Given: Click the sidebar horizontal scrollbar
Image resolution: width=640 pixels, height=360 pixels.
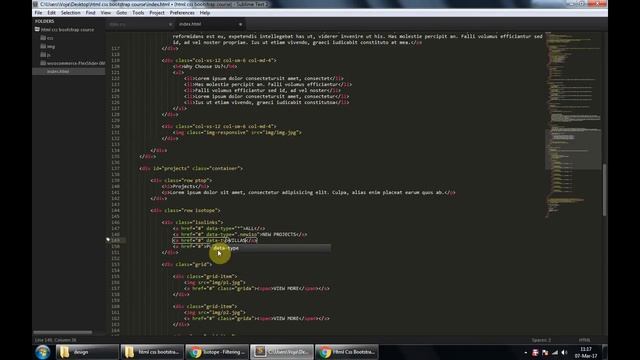Looking at the screenshot, I should [x=62, y=333].
